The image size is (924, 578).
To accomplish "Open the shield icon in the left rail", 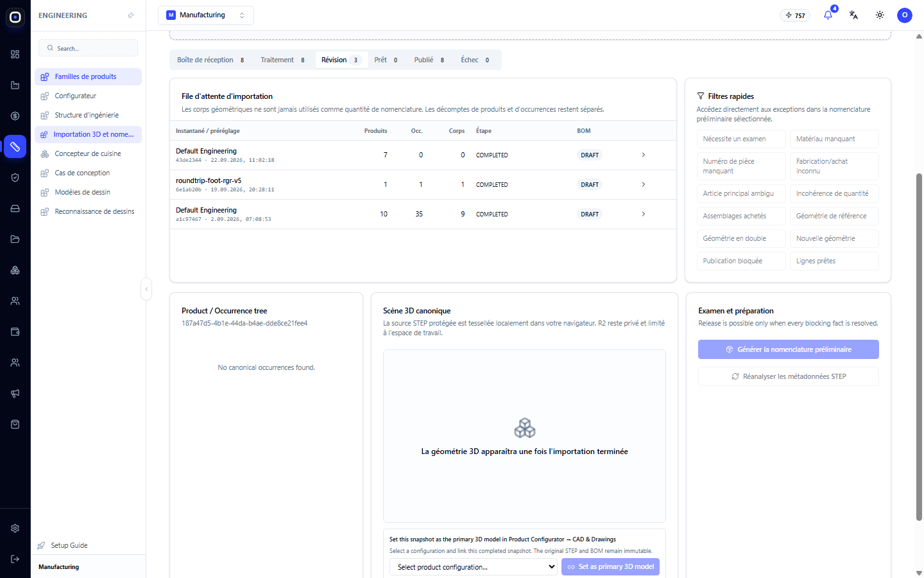I will pos(15,178).
